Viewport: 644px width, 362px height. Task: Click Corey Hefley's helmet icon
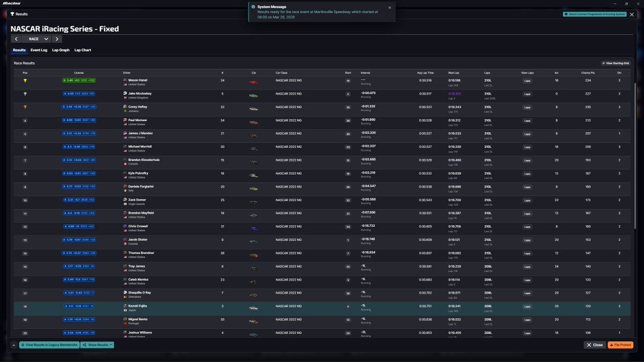click(x=125, y=107)
